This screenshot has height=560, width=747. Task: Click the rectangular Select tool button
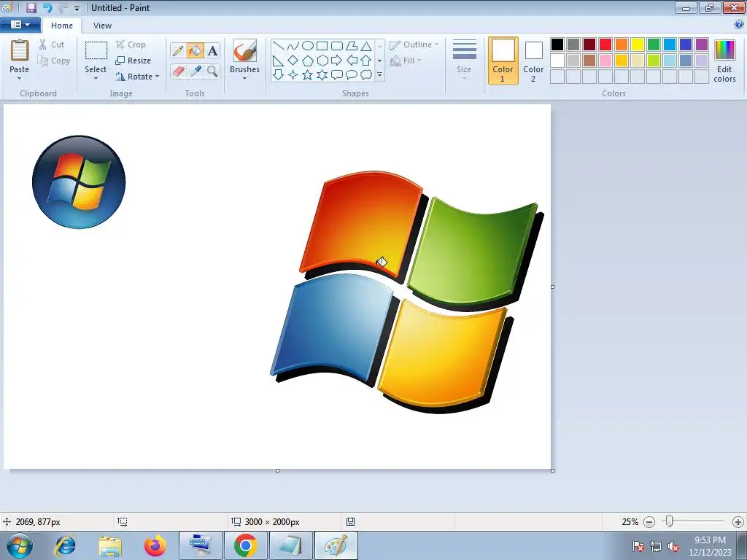point(96,55)
